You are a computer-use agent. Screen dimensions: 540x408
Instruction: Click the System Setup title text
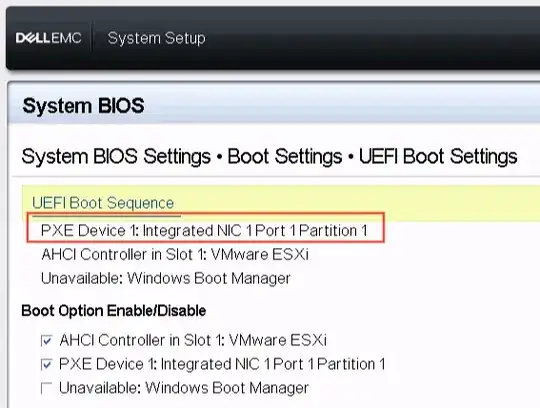click(156, 38)
